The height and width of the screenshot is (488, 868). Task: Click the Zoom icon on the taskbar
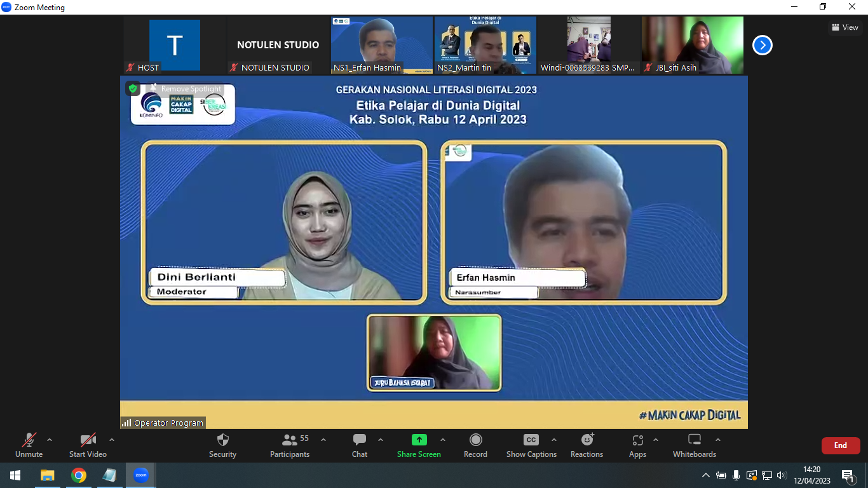coord(140,475)
